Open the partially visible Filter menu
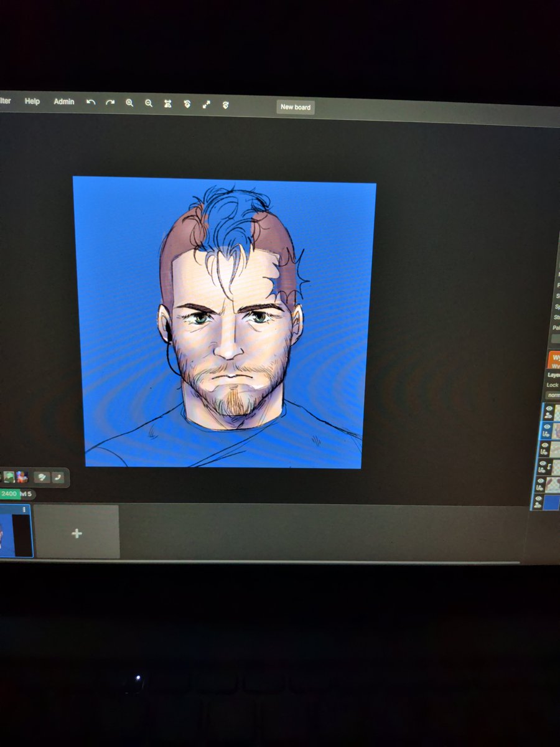 [6, 101]
